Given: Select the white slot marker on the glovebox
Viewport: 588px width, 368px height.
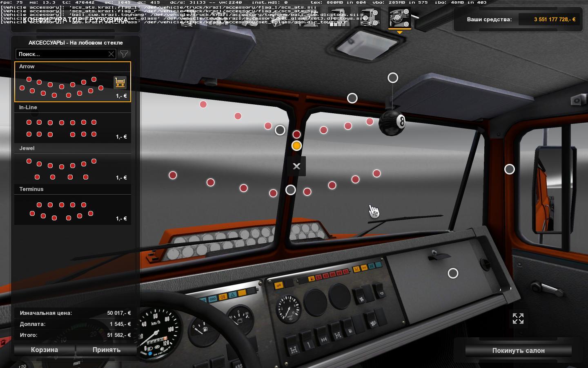Looking at the screenshot, I should 453,273.
